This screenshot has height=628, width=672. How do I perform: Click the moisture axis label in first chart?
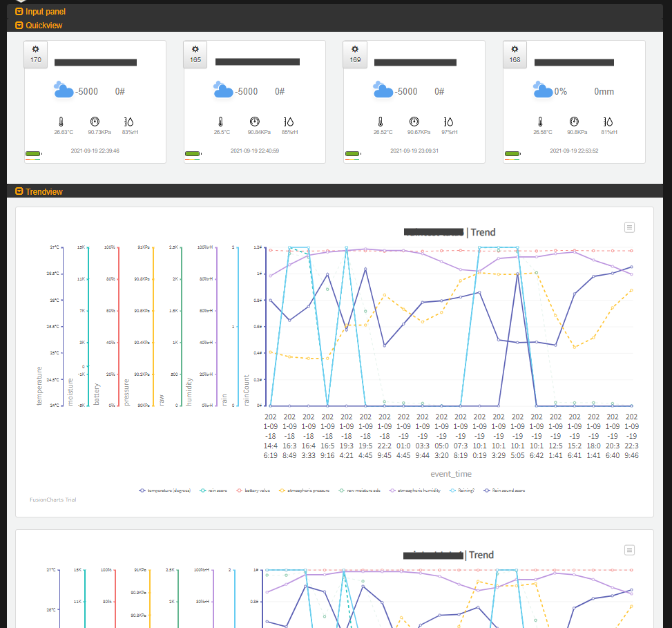70,392
